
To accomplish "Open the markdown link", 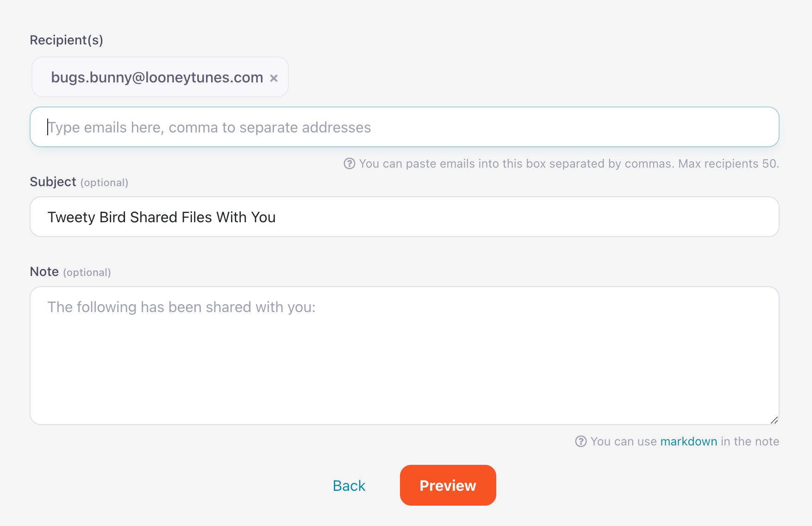I will click(688, 441).
